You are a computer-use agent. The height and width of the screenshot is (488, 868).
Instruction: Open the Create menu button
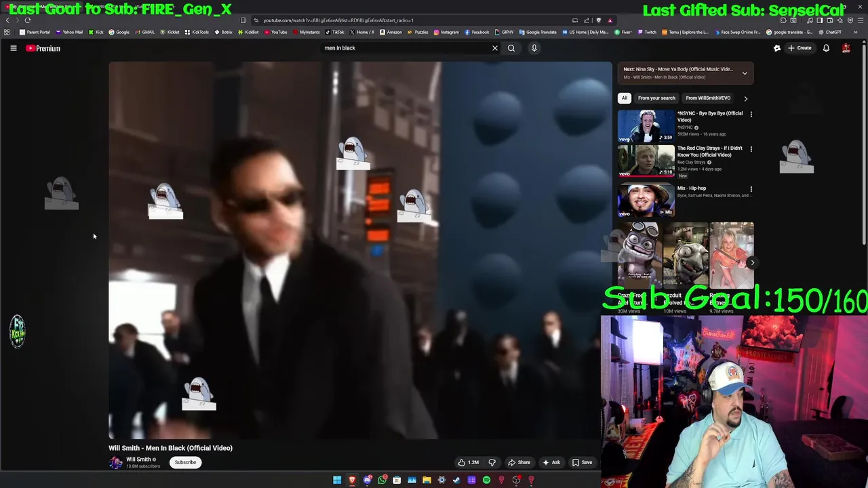(800, 48)
